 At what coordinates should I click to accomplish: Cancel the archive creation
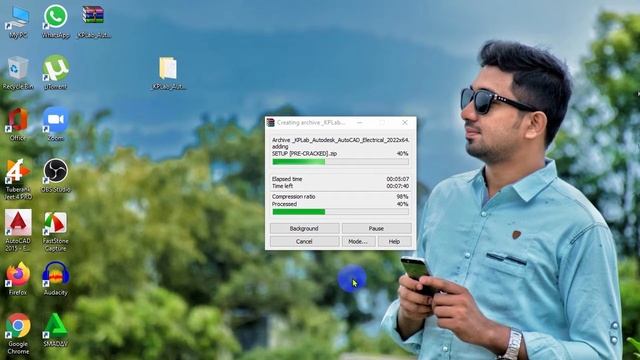click(304, 242)
